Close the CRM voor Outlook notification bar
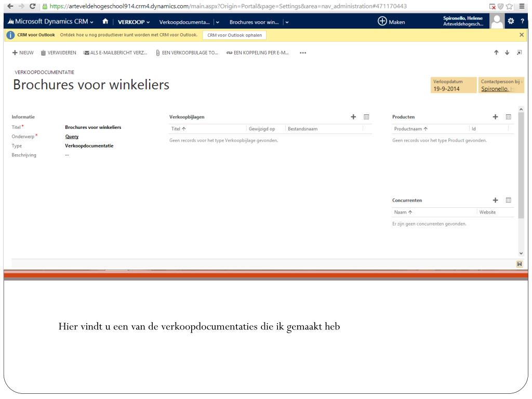The height and width of the screenshot is (399, 532). click(x=522, y=35)
